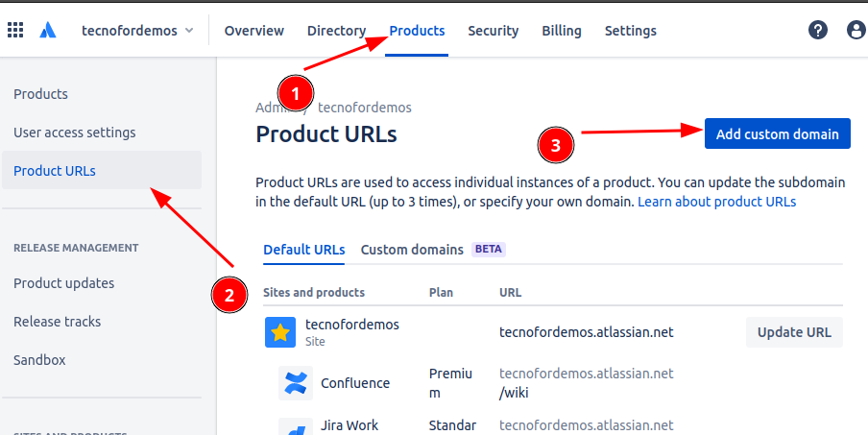This screenshot has height=435, width=868.
Task: Open the user profile avatar icon
Action: (856, 31)
